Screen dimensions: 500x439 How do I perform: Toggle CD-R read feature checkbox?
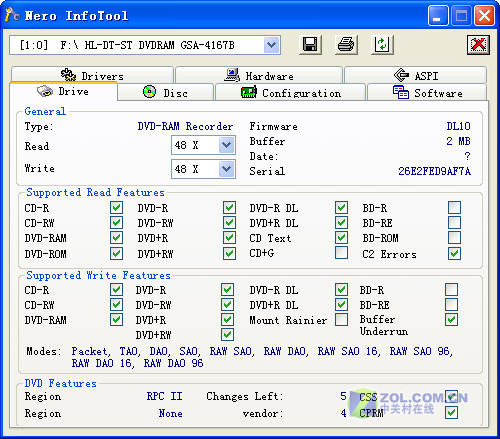tap(116, 207)
